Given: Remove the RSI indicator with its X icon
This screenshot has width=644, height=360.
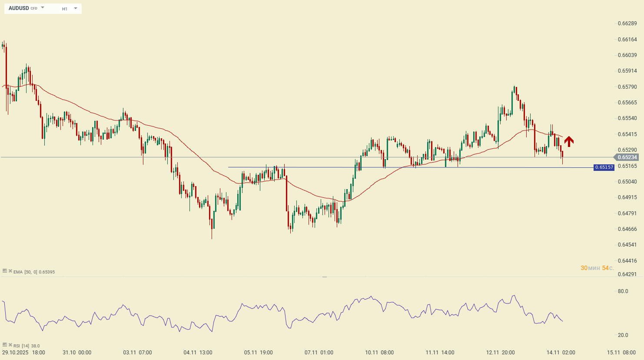Looking at the screenshot, I should coord(10,345).
